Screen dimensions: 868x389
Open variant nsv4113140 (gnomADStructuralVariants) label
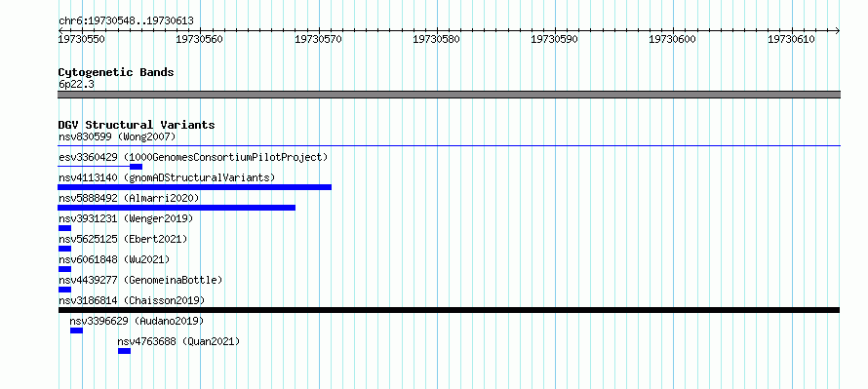(167, 178)
